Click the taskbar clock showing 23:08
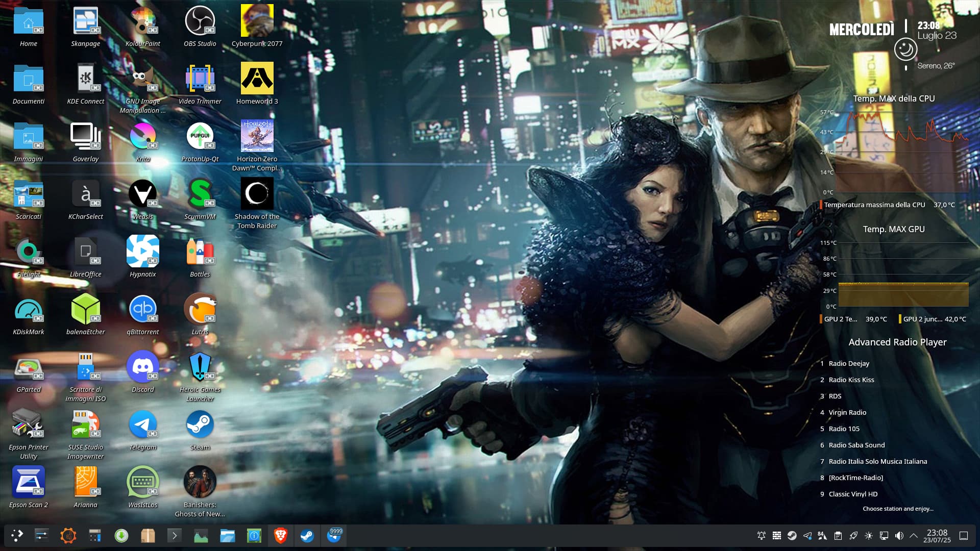The width and height of the screenshot is (980, 551). (x=937, y=536)
